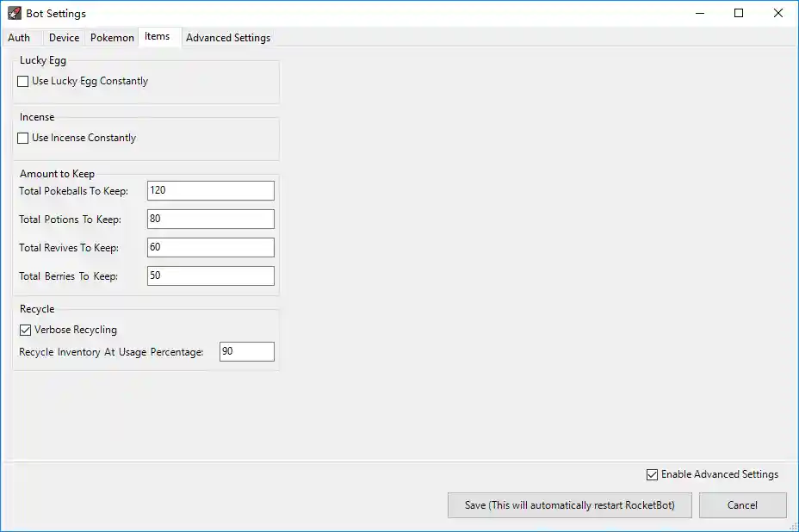The height and width of the screenshot is (532, 799).
Task: Maximize the Bot Settings window
Action: click(739, 13)
